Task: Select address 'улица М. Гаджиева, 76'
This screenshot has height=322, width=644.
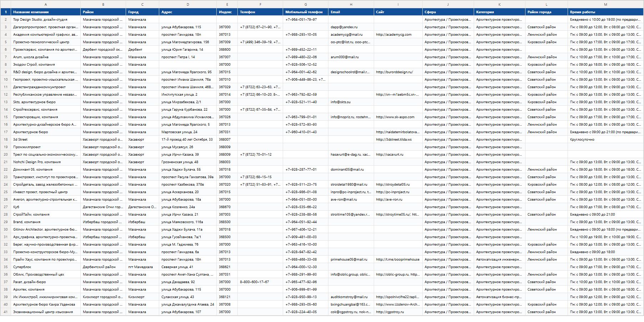Action: click(188, 245)
